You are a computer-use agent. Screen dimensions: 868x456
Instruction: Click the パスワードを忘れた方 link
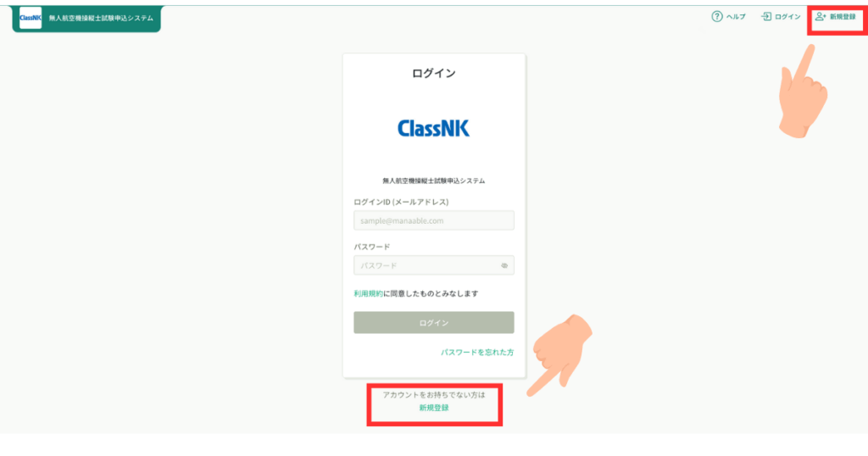[x=477, y=353]
